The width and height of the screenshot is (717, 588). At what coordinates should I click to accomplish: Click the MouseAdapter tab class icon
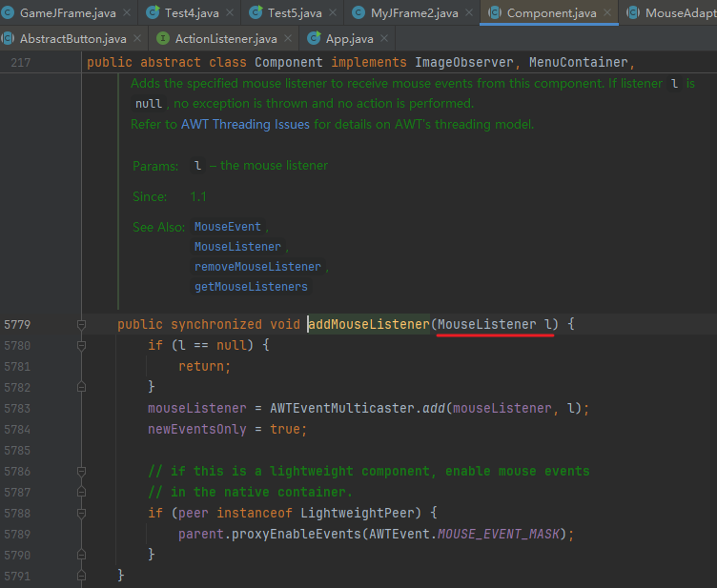633,12
